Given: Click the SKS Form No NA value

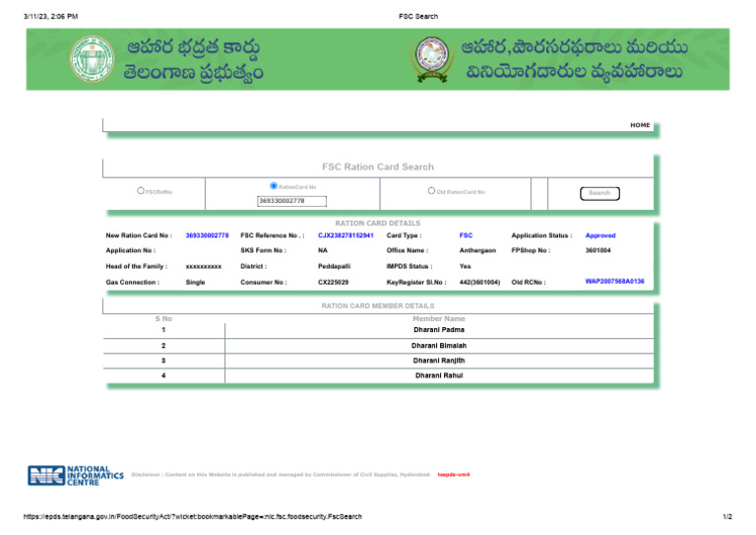Looking at the screenshot, I should 323,250.
